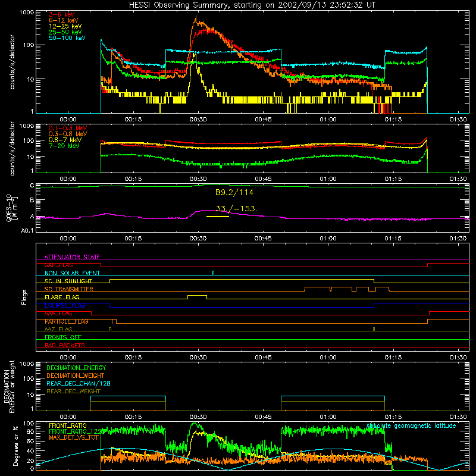The width and height of the screenshot is (476, 476).
Task: Click the A0.1 label on GOES axis
Action: [x=27, y=231]
